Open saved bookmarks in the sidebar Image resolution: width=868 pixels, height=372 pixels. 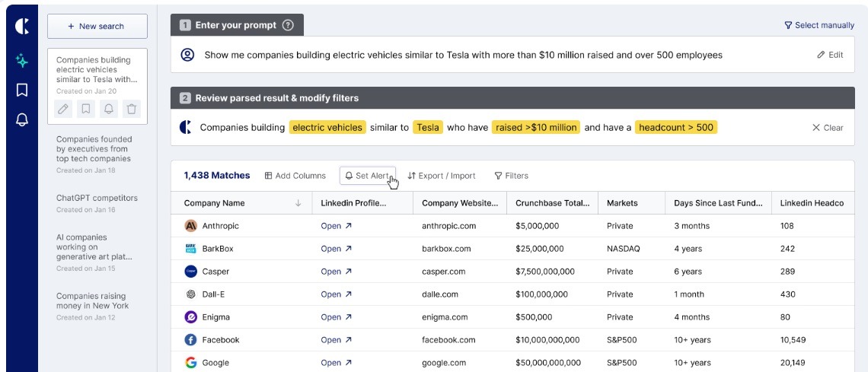coord(22,90)
